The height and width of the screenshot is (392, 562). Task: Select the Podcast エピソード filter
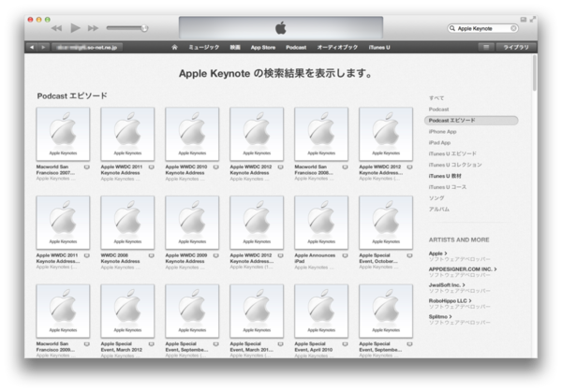tap(471, 121)
